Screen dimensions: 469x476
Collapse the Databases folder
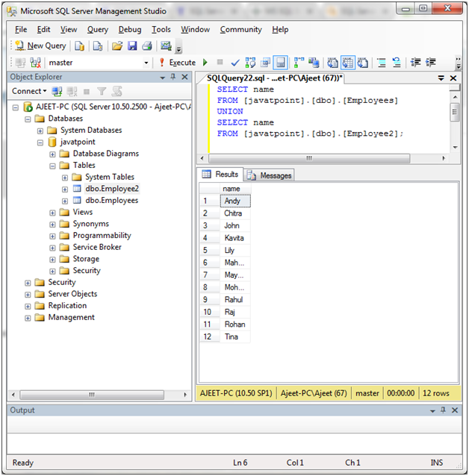[x=28, y=119]
